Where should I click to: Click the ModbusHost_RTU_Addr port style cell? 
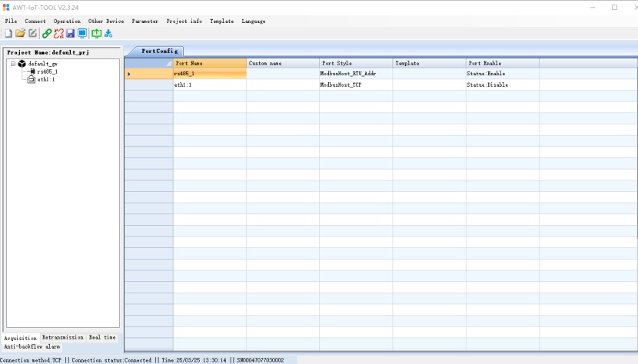pyautogui.click(x=356, y=74)
